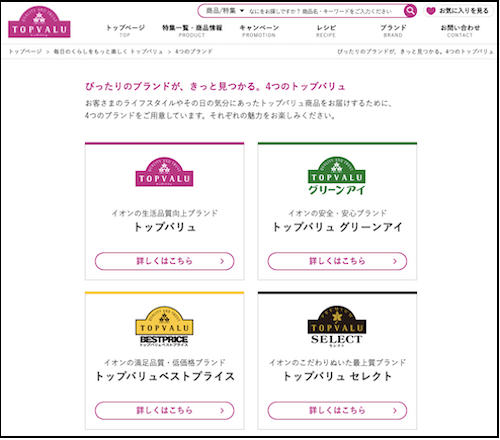The height and width of the screenshot is (440, 500).
Task: Open the レシピ RECIPE menu
Action: coord(326,31)
